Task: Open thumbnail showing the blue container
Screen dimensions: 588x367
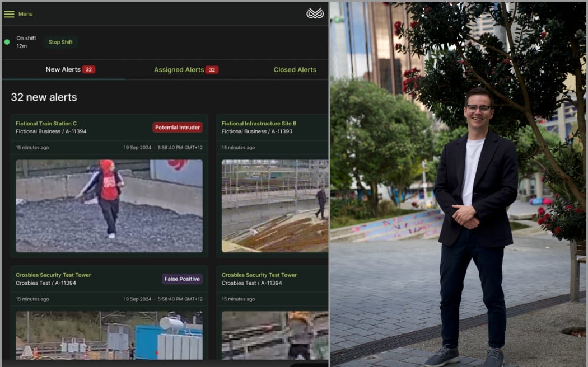Action: click(109, 335)
